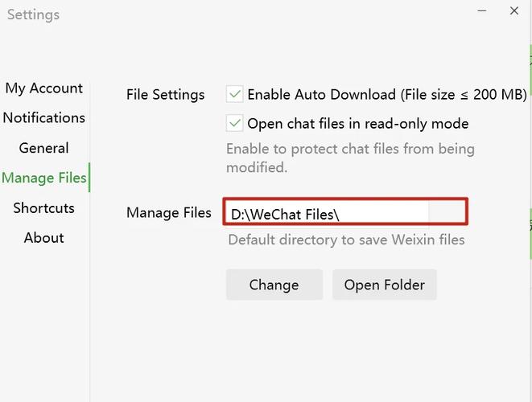Click the 'Open chat files in read-only mode' label
The height and width of the screenshot is (402, 532).
pyautogui.click(x=357, y=124)
